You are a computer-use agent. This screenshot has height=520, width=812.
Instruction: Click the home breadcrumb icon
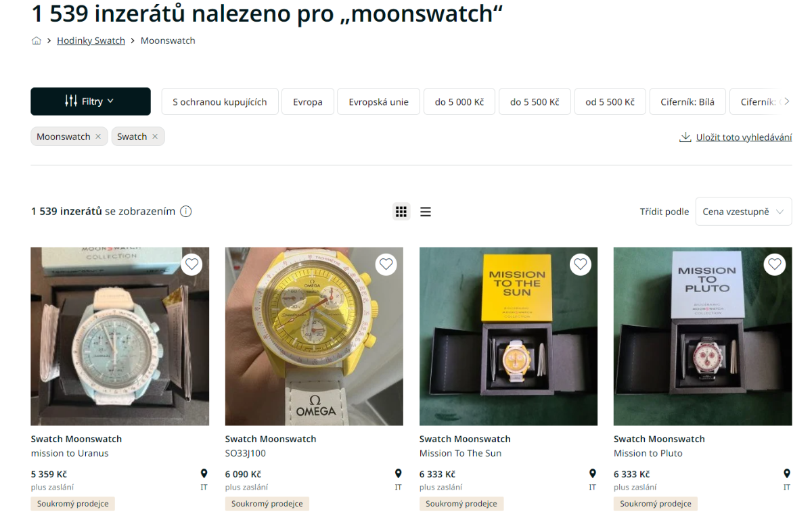(37, 41)
